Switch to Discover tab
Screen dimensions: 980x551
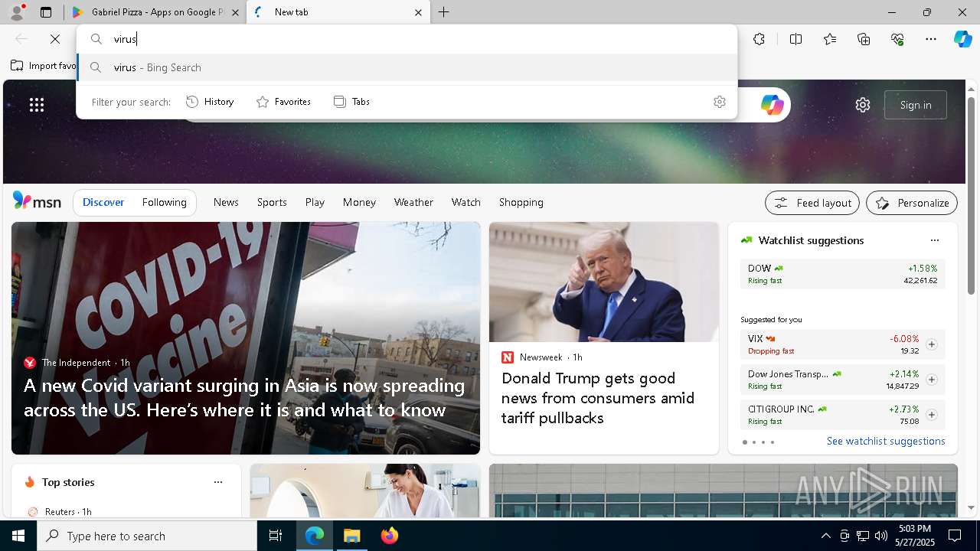(x=103, y=202)
